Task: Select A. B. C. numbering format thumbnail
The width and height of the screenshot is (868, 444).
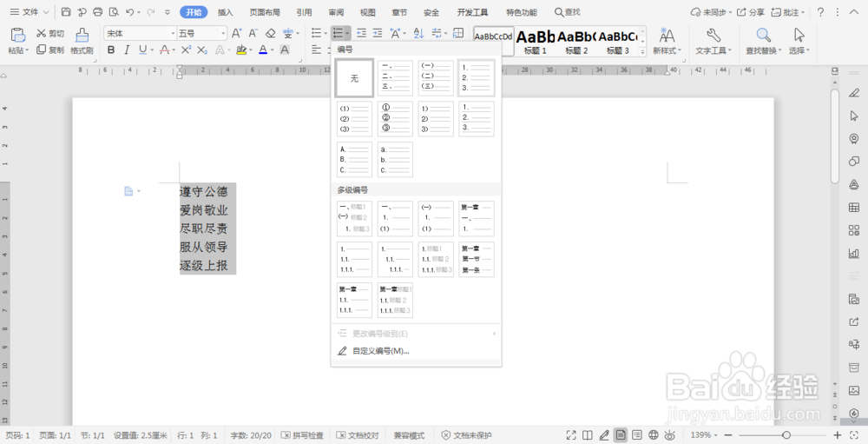Action: (354, 160)
